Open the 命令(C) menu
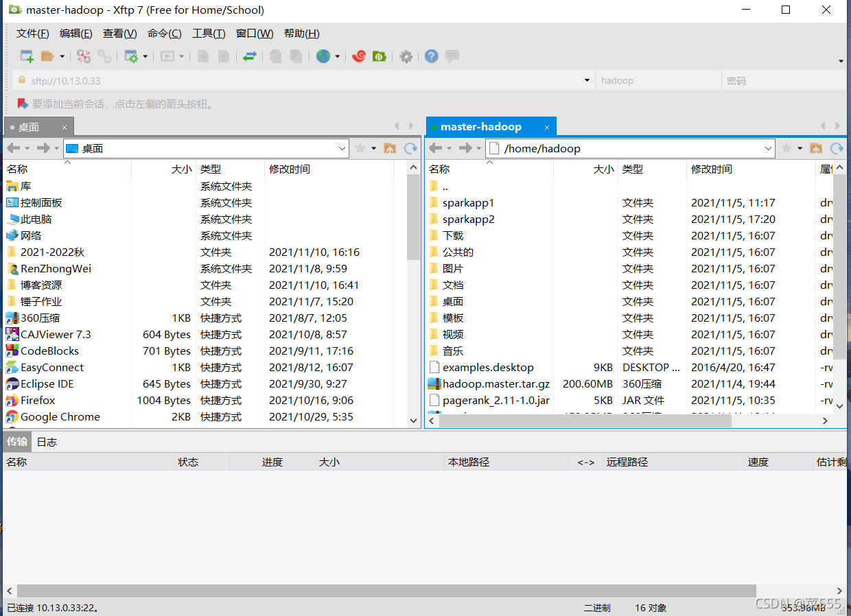The height and width of the screenshot is (616, 851). [164, 34]
